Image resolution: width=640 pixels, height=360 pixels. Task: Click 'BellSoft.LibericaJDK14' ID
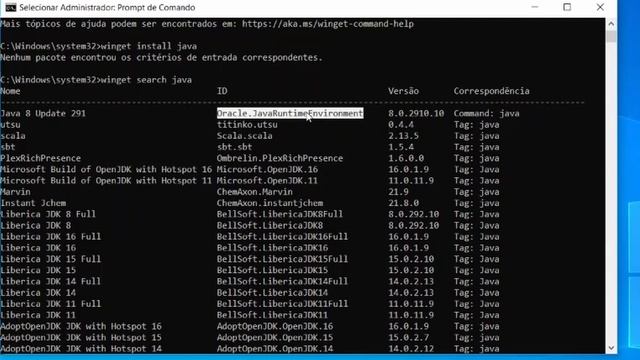272,293
